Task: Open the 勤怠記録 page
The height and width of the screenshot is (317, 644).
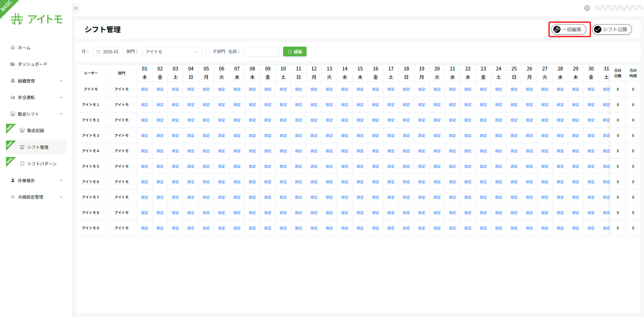Action: (36, 130)
